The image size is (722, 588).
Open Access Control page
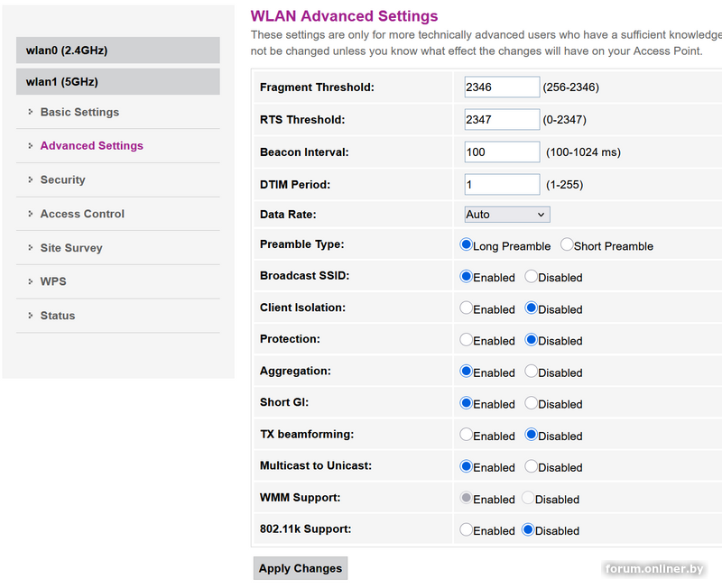[x=82, y=214]
